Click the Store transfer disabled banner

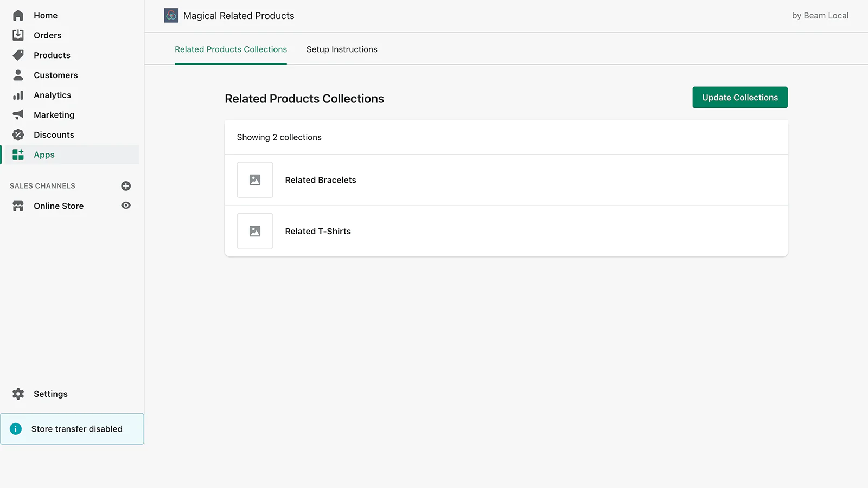pyautogui.click(x=72, y=429)
